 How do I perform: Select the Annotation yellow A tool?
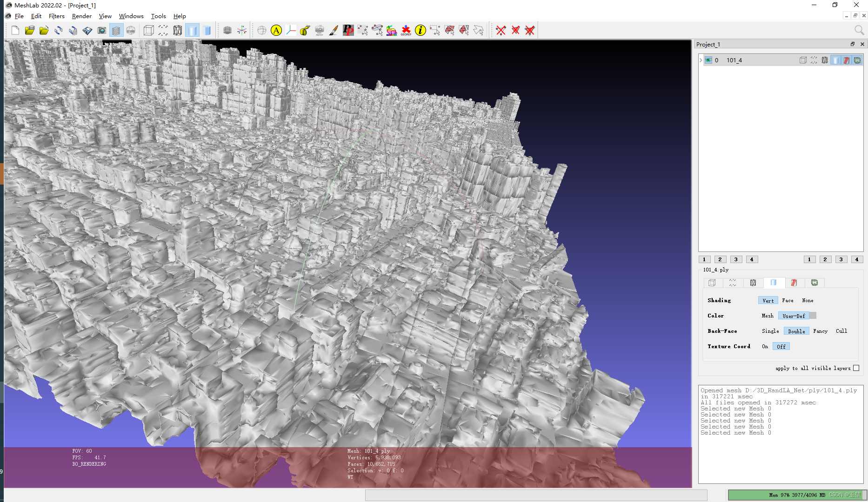(276, 31)
